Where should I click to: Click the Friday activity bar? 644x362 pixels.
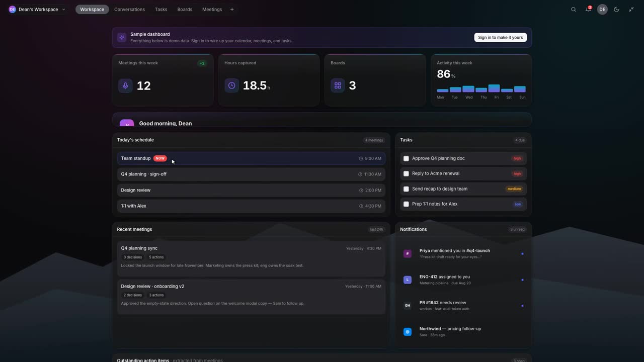tap(494, 88)
